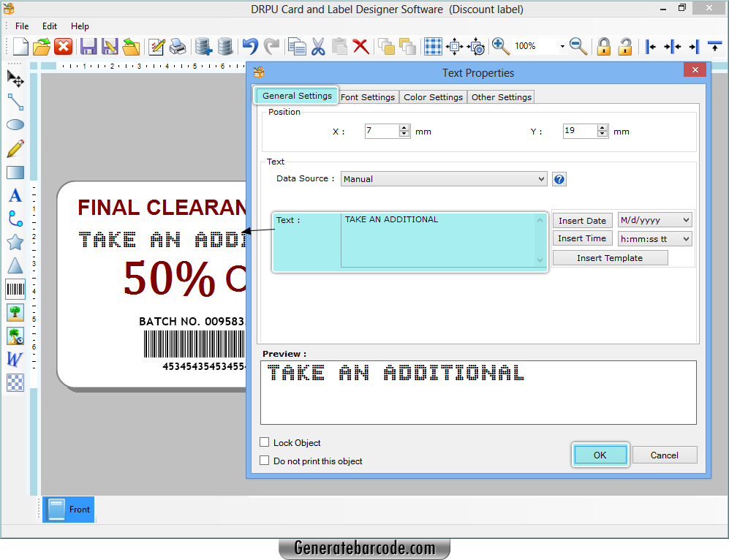
Task: Select the WordArt W tool
Action: pyautogui.click(x=15, y=359)
